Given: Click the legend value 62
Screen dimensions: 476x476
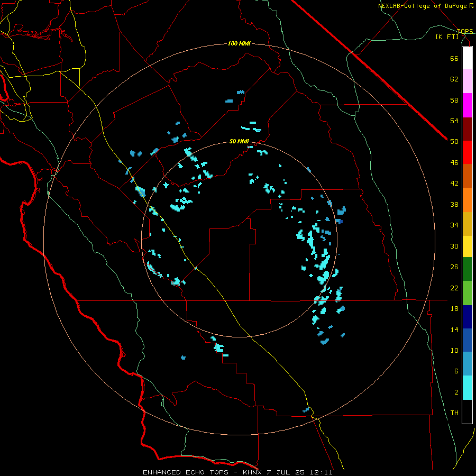Looking at the screenshot, I should [x=454, y=79].
